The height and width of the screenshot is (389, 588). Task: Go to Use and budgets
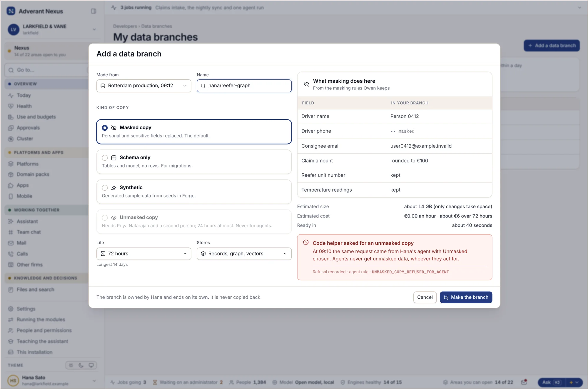tap(36, 117)
